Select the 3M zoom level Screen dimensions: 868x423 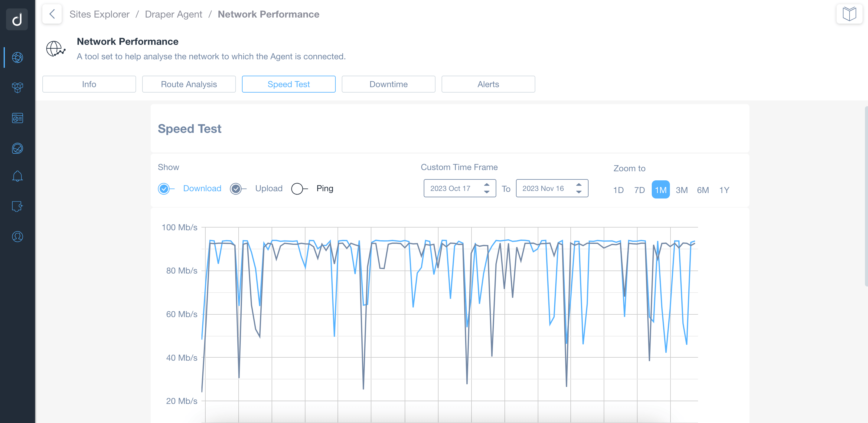point(681,190)
